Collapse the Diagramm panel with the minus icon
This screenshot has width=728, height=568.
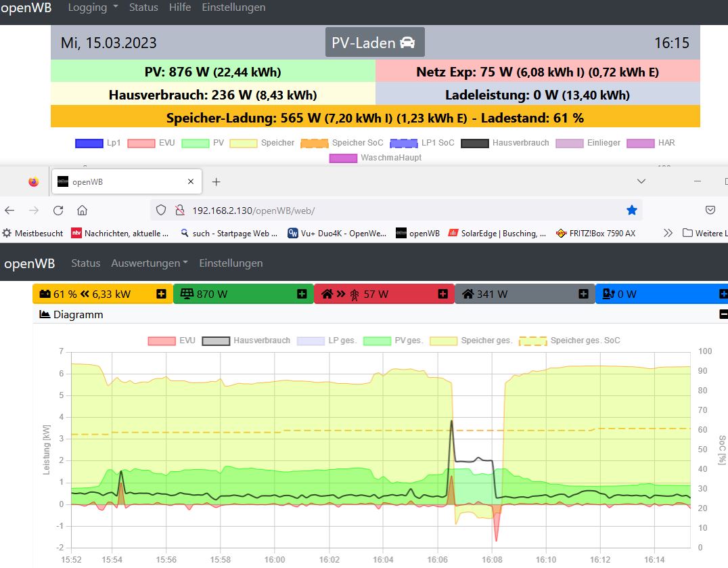coord(723,314)
